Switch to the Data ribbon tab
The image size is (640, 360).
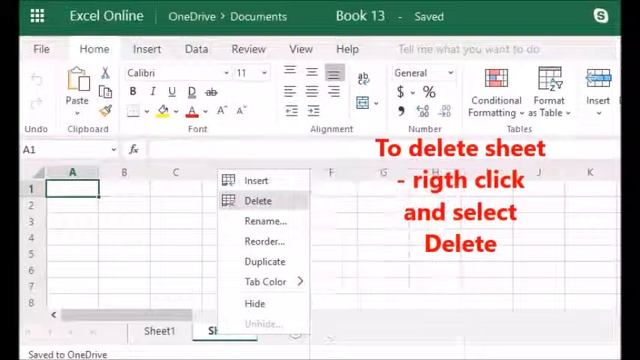(196, 49)
